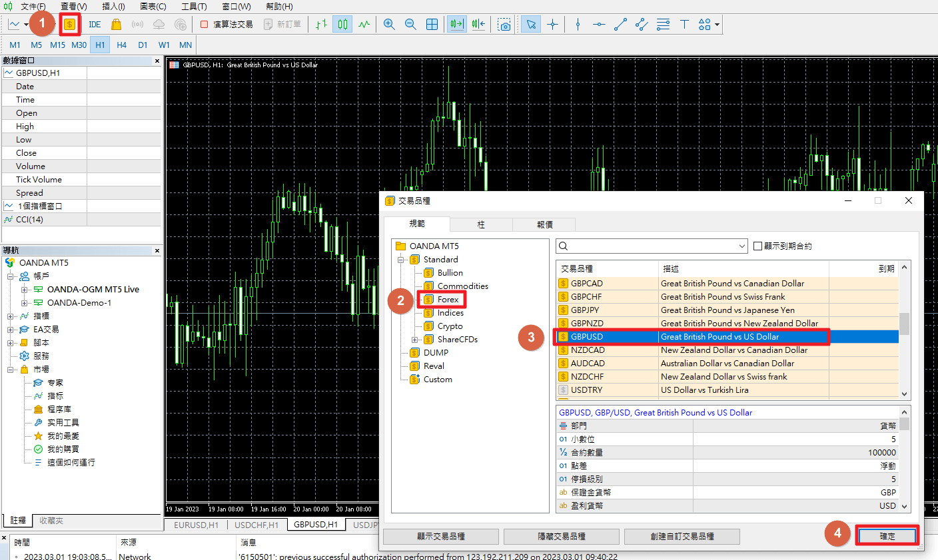Select the equidistant channel tool

[642, 25]
